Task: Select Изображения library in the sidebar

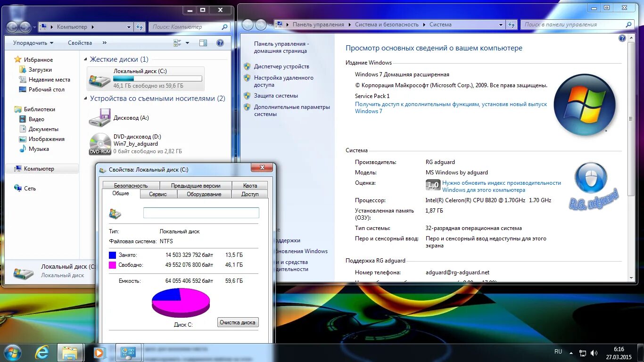Action: 46,139
